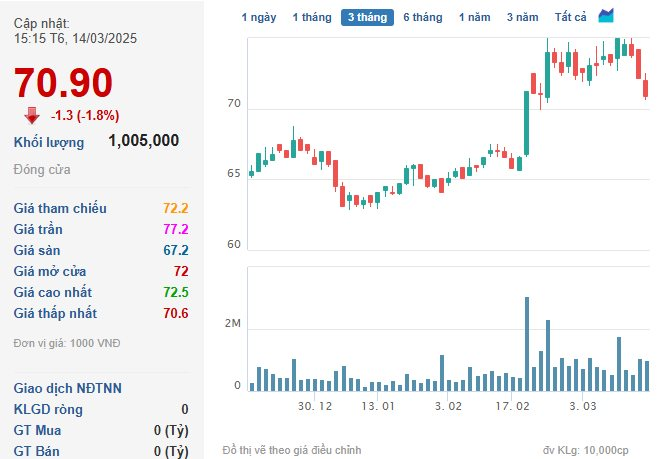Click the Đồ thị vẽ theo giá điều chỉnh note
The image size is (663, 459).
point(292,451)
